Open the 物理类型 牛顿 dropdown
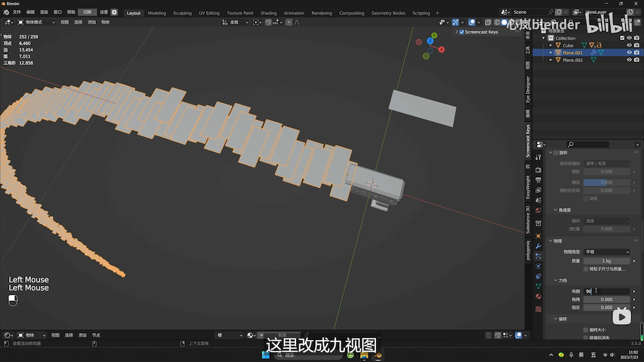Image resolution: width=644 pixels, height=362 pixels. [607, 252]
